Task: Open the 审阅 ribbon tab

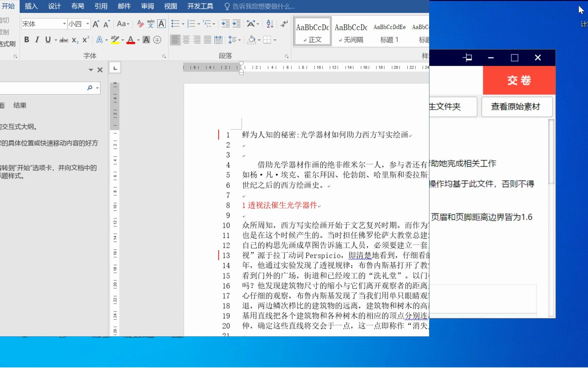Action: tap(147, 6)
